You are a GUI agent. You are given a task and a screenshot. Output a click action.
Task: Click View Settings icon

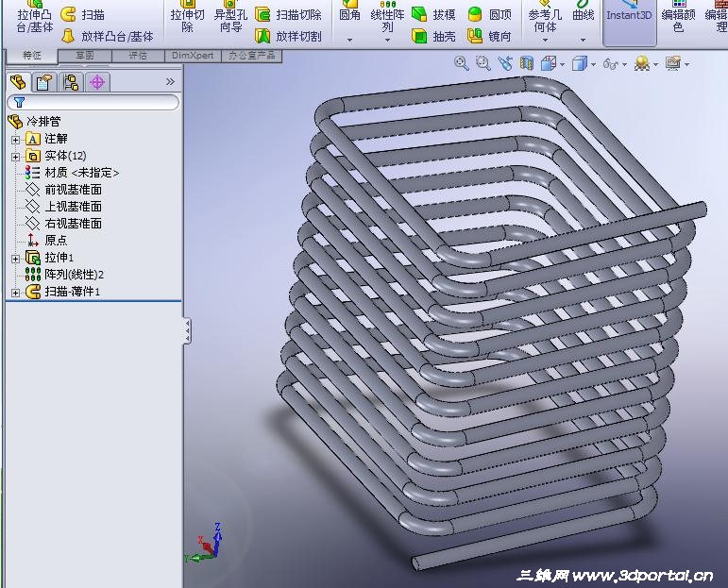[673, 63]
